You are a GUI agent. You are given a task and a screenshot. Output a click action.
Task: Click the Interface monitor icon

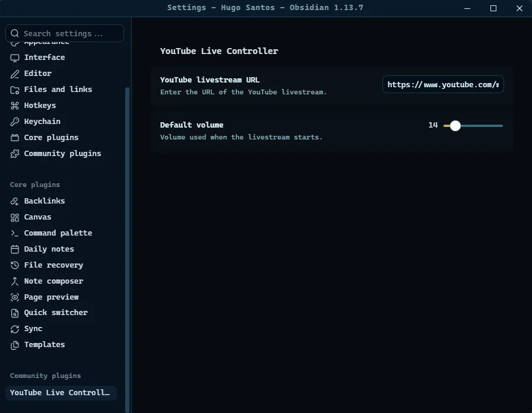15,58
